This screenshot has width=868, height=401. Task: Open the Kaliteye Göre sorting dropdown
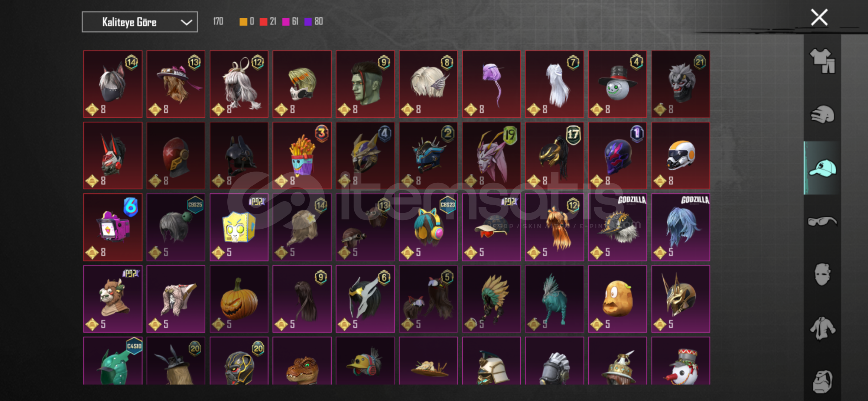pyautogui.click(x=140, y=22)
